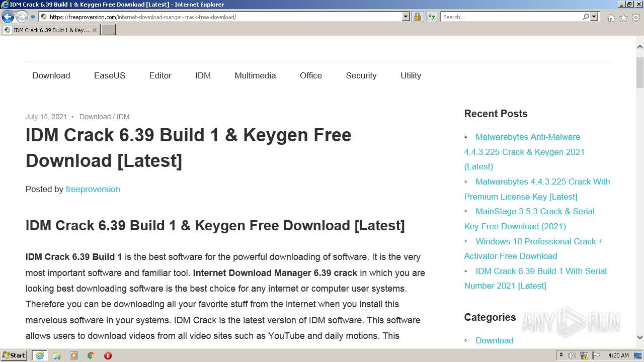Click the volume speaker tray icon
The width and height of the screenshot is (644, 362).
click(572, 355)
